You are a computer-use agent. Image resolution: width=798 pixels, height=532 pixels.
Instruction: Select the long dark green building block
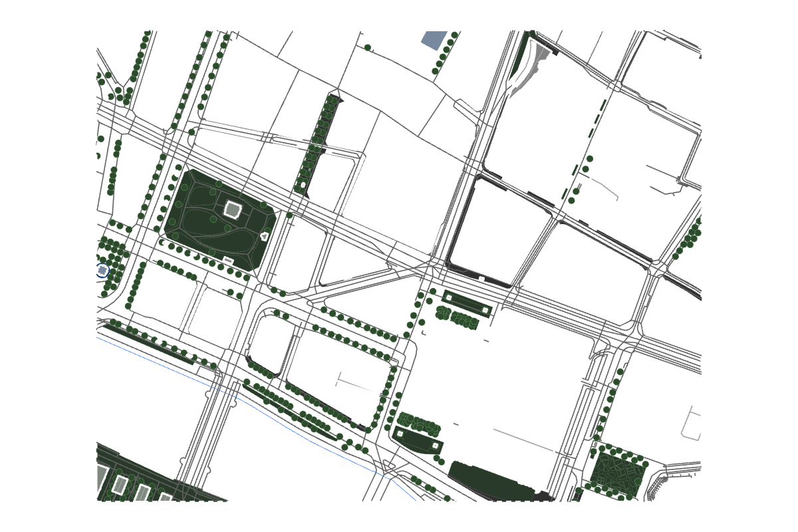[x=491, y=481]
